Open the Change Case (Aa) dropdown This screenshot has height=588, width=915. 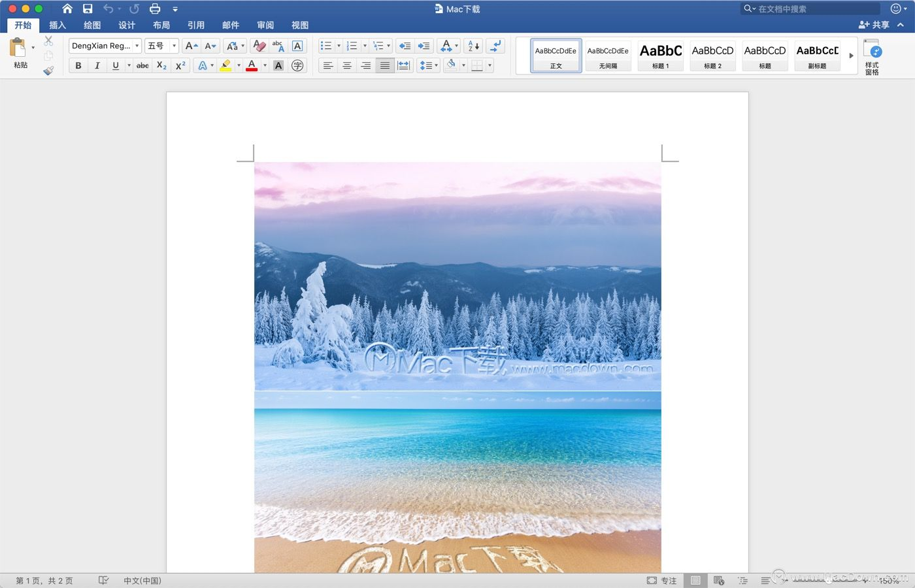pos(235,46)
